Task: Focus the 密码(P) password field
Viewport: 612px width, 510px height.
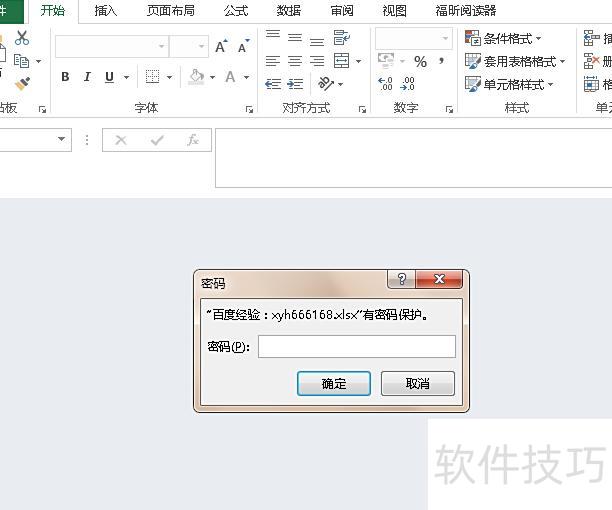Action: (357, 346)
